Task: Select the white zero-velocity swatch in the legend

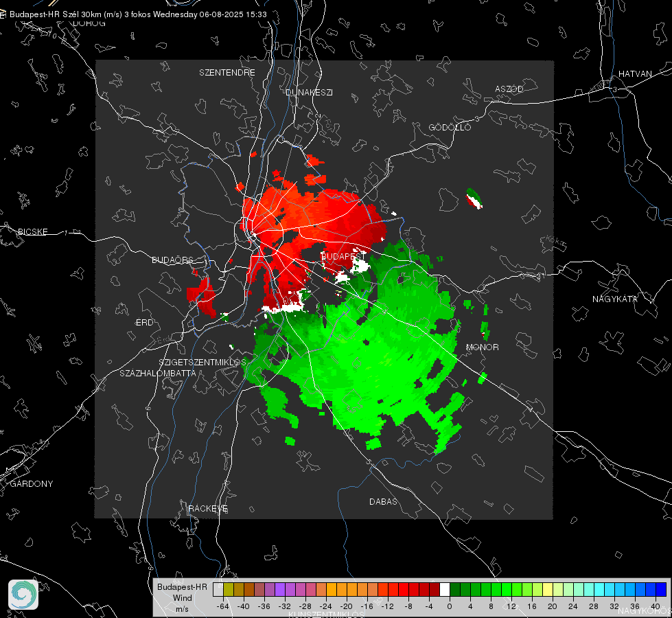Action: (x=445, y=589)
